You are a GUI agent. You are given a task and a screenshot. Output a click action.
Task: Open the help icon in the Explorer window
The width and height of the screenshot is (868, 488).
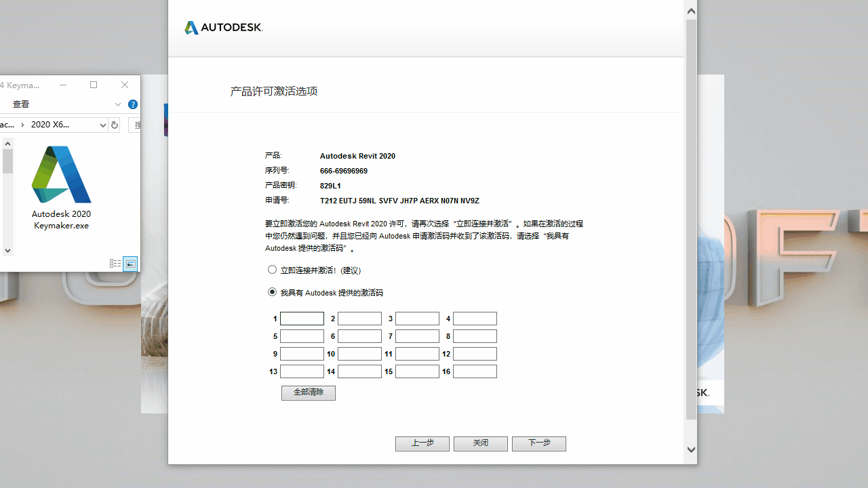click(133, 104)
